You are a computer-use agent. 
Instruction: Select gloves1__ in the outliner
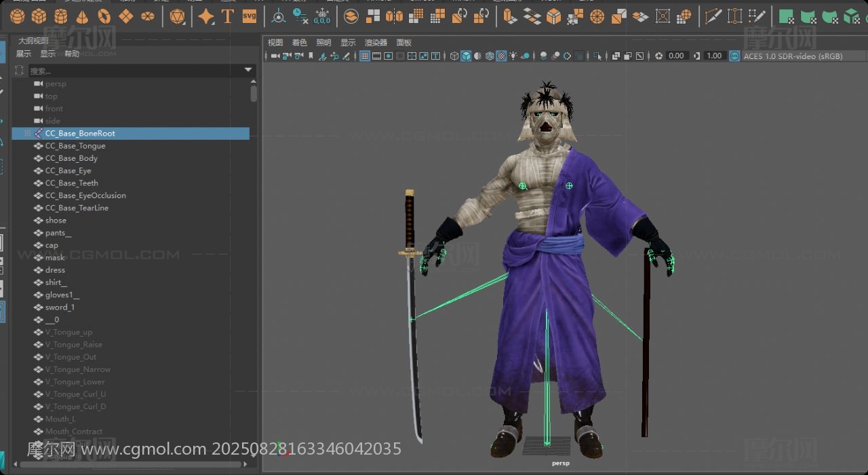(62, 295)
